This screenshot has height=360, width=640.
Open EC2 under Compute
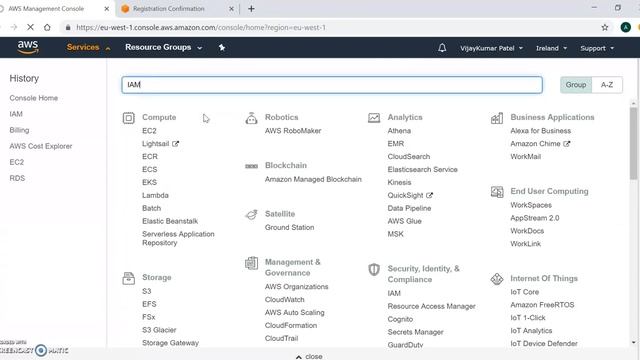[x=149, y=131]
